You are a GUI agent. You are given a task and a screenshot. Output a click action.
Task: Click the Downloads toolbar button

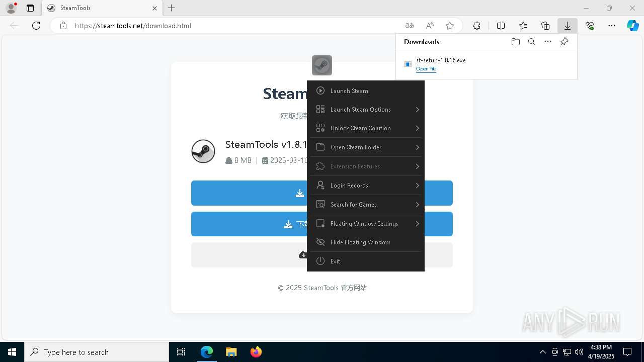(x=568, y=26)
